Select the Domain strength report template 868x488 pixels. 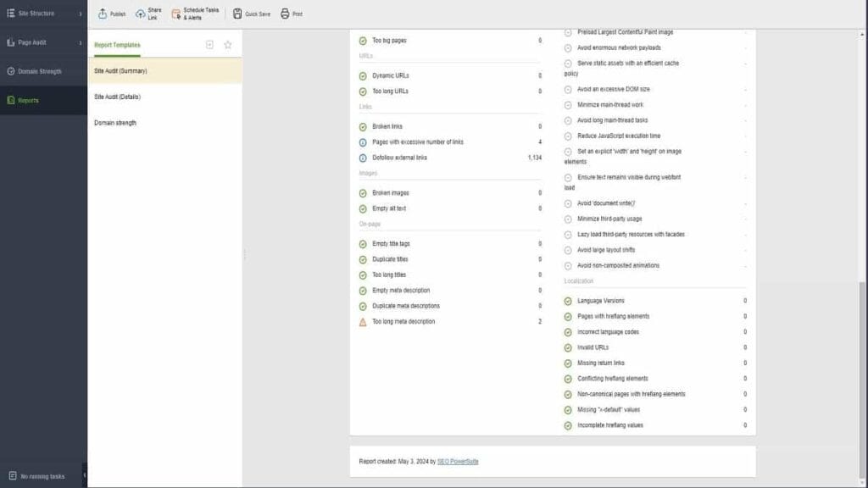coord(115,123)
